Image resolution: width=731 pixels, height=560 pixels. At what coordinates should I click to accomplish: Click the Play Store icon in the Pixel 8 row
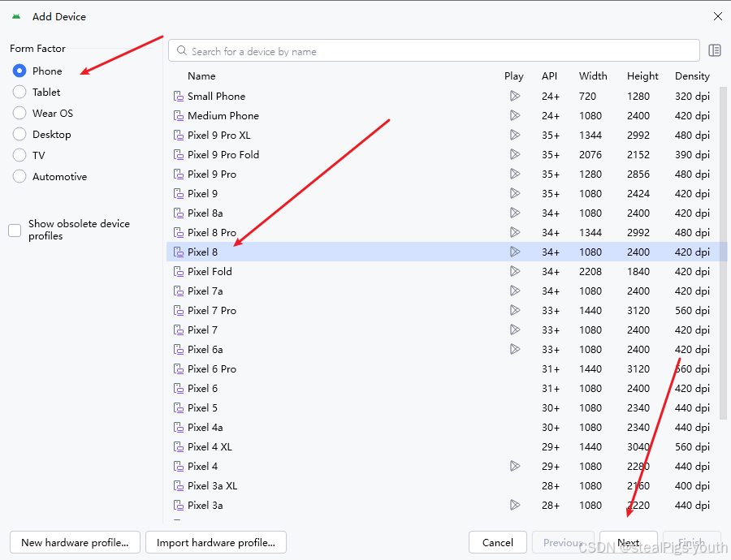[x=515, y=252]
